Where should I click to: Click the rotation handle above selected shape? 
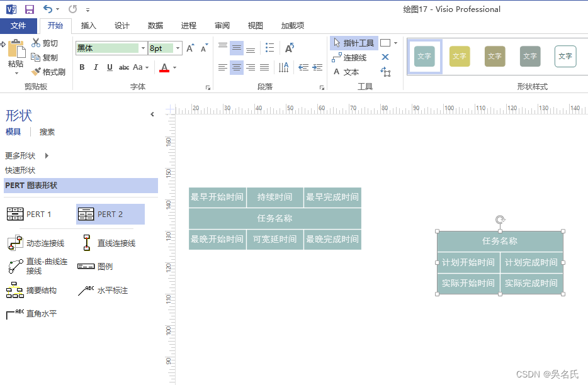tap(500, 220)
